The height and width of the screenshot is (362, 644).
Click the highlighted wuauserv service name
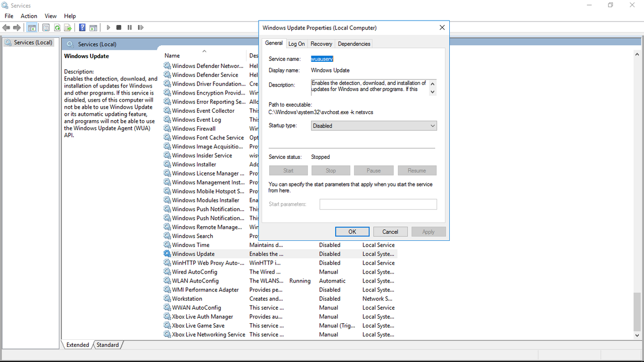pos(322,59)
